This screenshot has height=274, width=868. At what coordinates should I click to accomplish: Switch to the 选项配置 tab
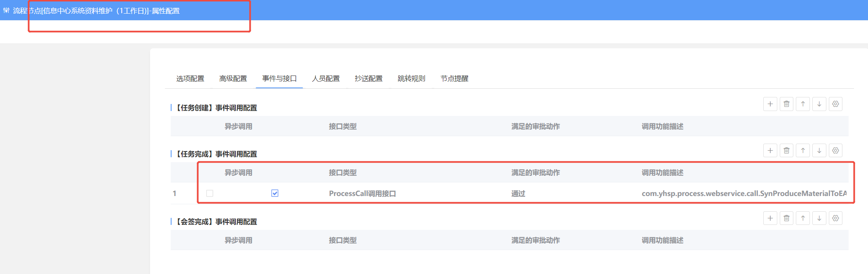(190, 78)
